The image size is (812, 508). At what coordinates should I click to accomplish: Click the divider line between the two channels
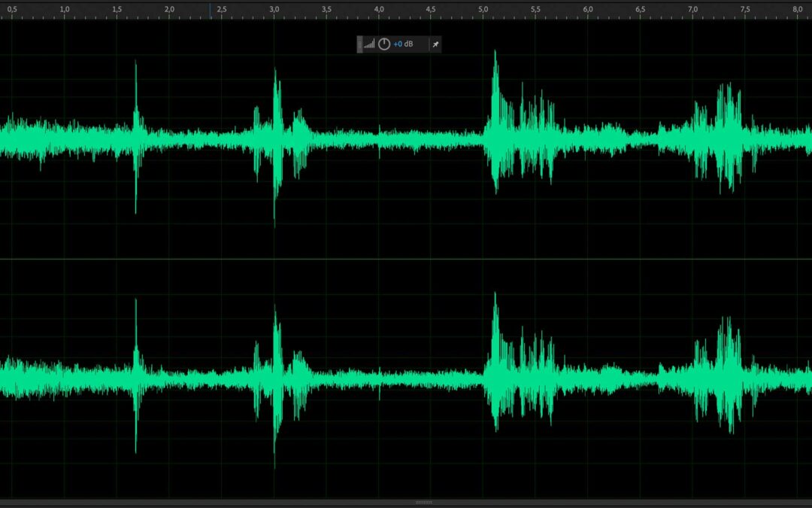click(x=406, y=259)
